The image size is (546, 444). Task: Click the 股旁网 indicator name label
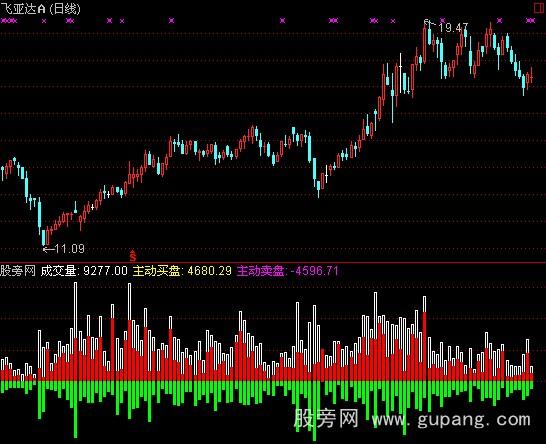(18, 271)
